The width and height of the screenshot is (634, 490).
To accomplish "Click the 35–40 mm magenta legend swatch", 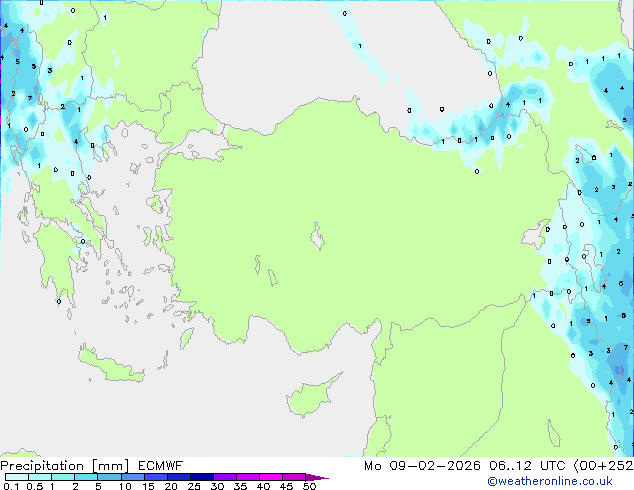I will [248, 477].
